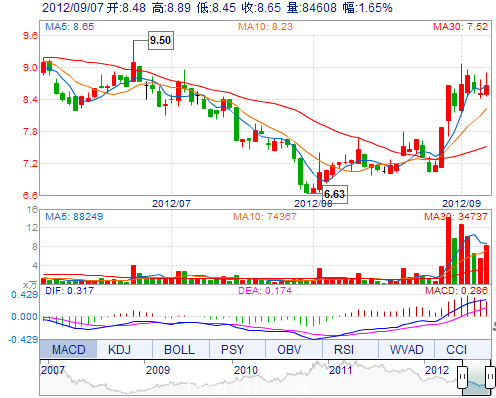The height and width of the screenshot is (398, 496).
Task: Click the 6.63 low price label
Action: pyautogui.click(x=335, y=194)
